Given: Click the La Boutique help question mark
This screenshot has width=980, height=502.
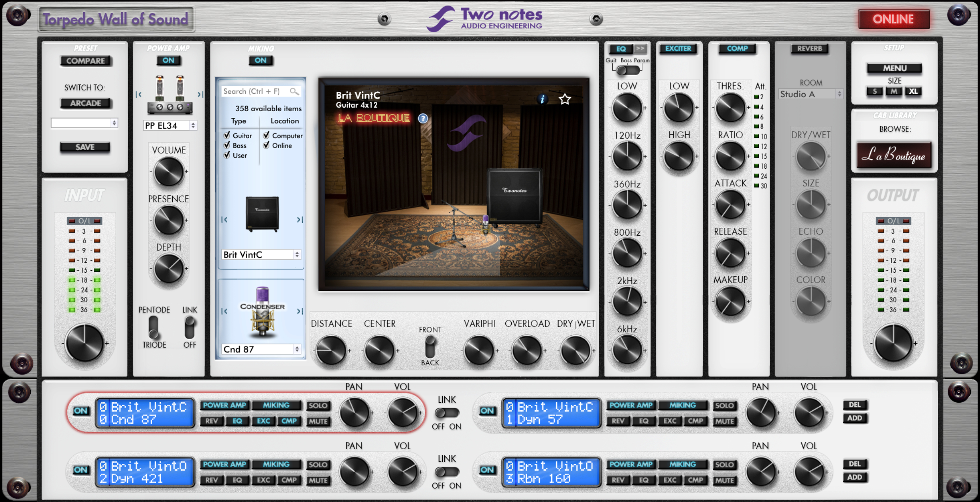Looking at the screenshot, I should pos(423,118).
